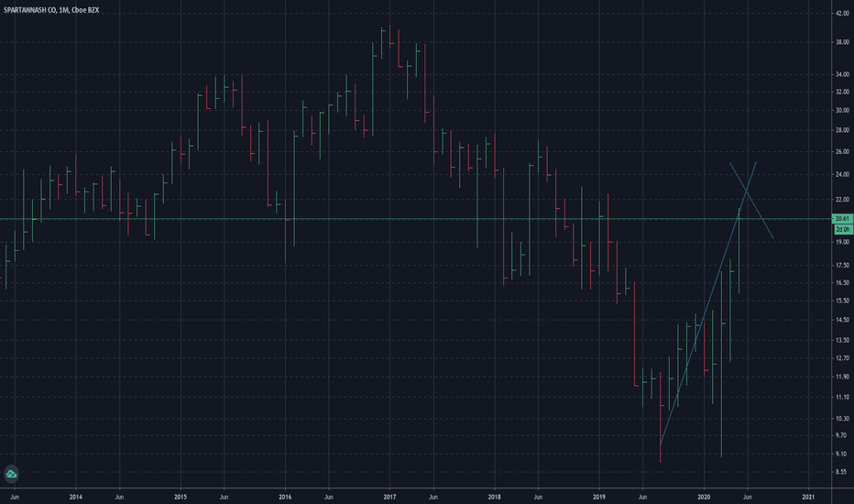Click the 34.00 price axis label
This screenshot has height=504, width=854.
click(842, 74)
